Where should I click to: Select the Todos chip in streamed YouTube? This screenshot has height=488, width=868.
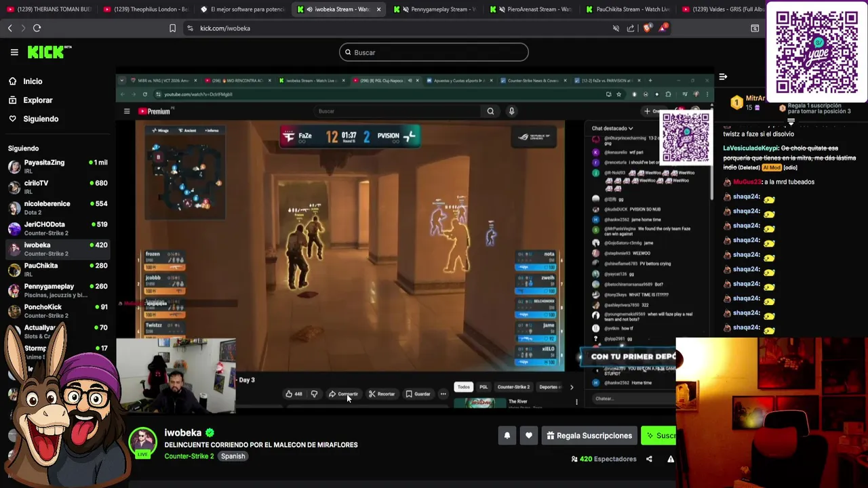(x=464, y=387)
